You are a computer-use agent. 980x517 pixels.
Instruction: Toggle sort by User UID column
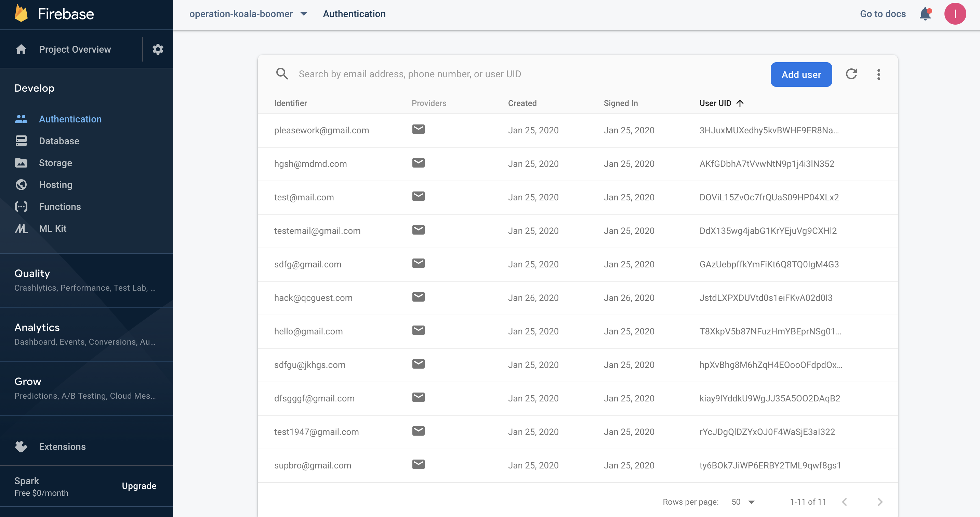pyautogui.click(x=721, y=103)
